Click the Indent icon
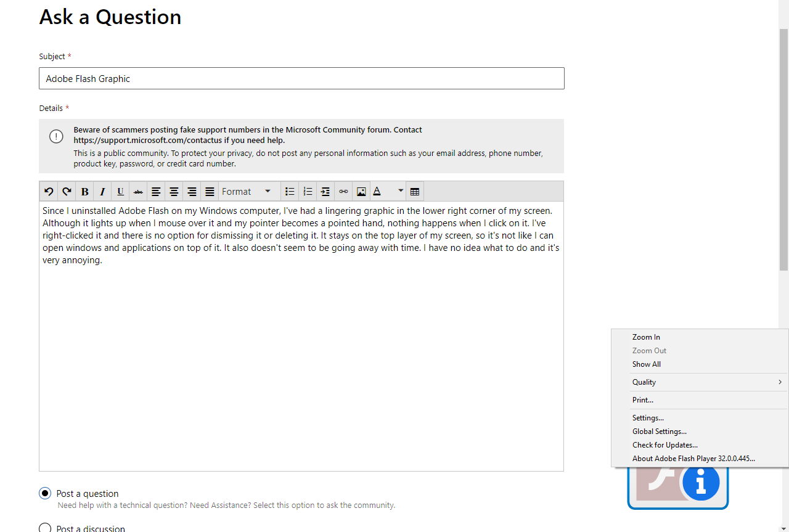This screenshot has height=532, width=789. click(x=325, y=192)
